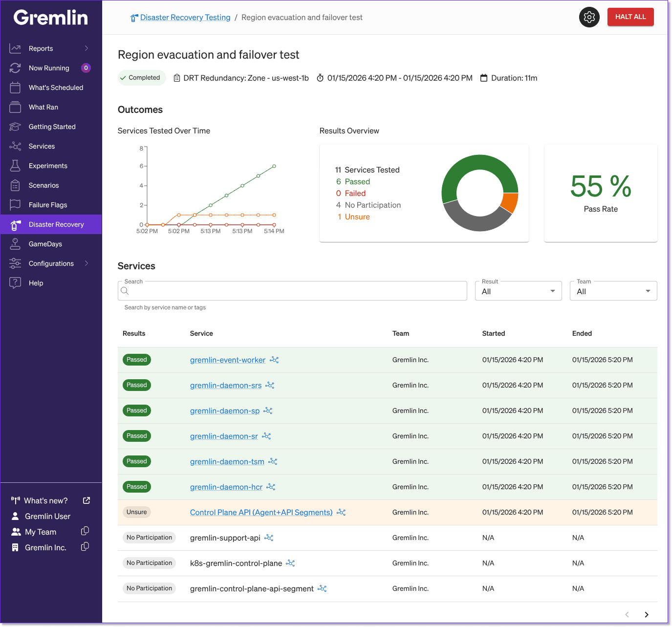Click dependency icon beside k8s-gremlin-control-plane
Viewport: 672px width, 627px height.
(x=290, y=563)
